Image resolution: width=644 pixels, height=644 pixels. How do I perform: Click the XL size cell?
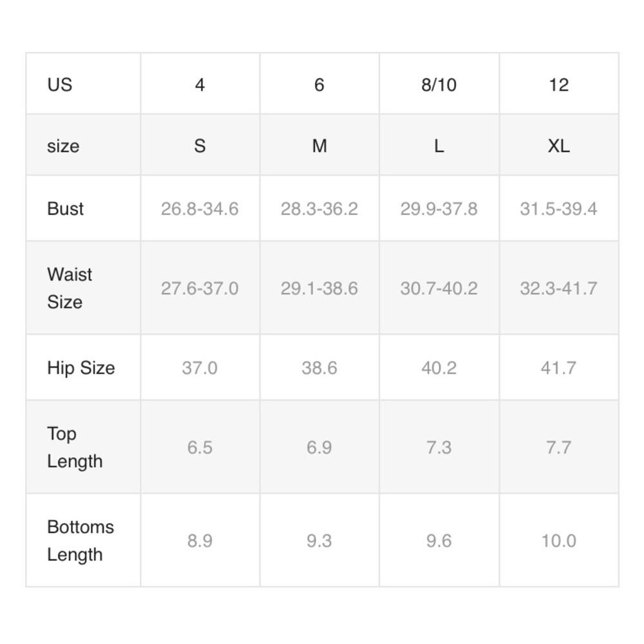click(558, 145)
